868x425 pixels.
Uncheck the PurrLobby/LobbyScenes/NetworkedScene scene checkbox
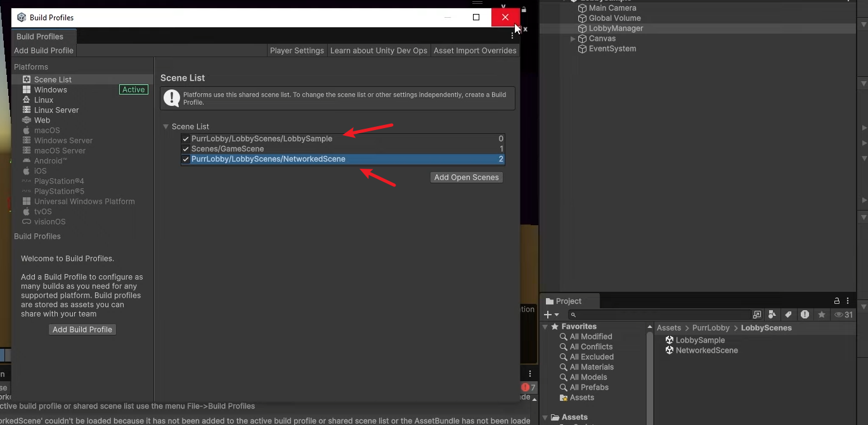[186, 159]
